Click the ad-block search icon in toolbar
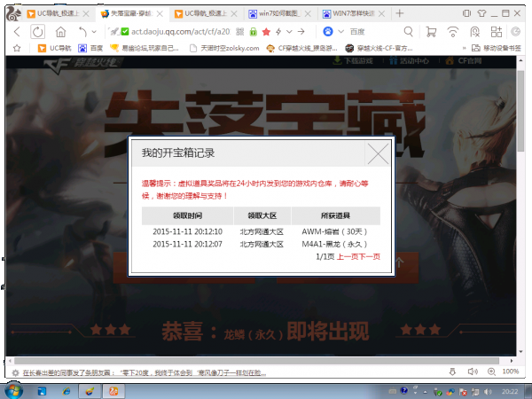This screenshot has height=399, width=532. [474, 32]
